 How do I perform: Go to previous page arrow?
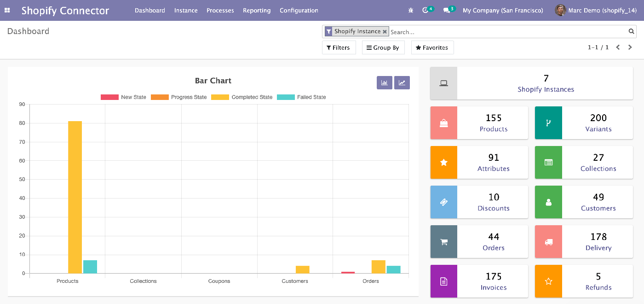pos(618,47)
